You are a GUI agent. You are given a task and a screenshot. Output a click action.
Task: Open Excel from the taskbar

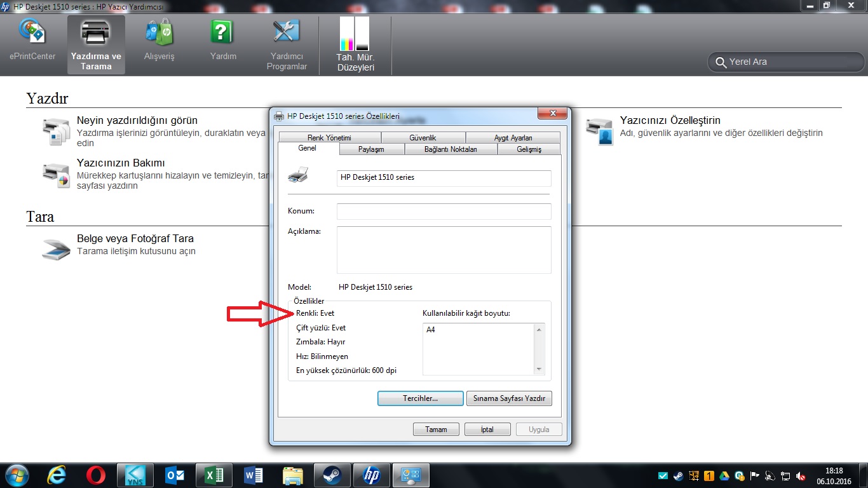point(214,475)
